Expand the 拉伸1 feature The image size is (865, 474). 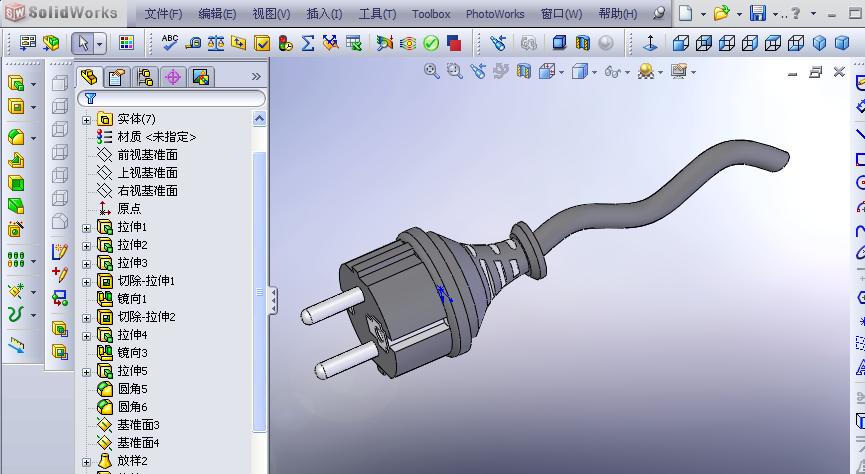coord(86,228)
